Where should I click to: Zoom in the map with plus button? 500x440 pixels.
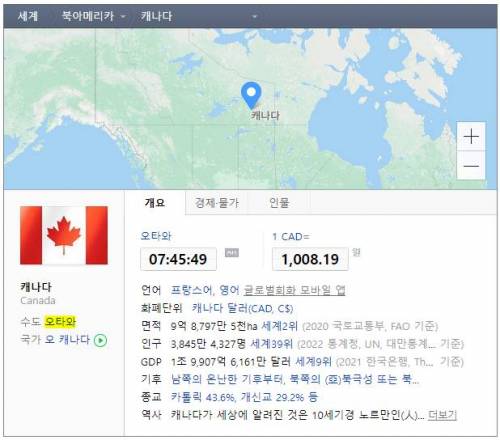click(x=471, y=137)
